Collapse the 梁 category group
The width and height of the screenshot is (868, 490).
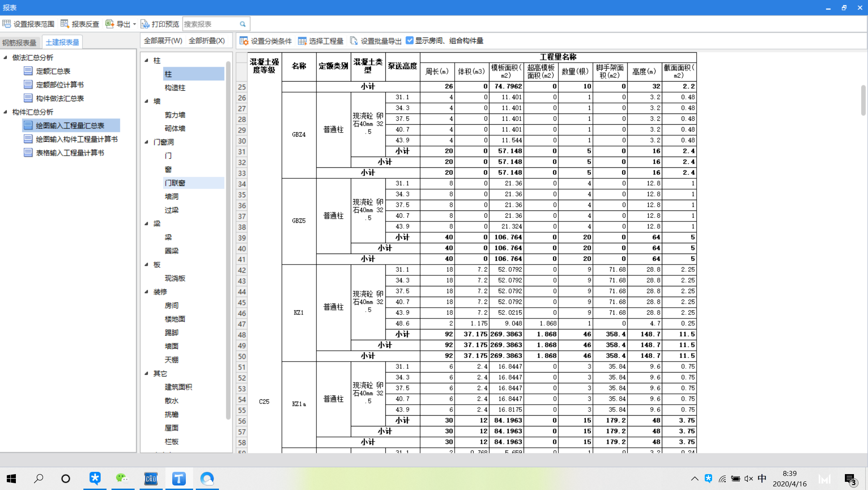click(x=146, y=223)
